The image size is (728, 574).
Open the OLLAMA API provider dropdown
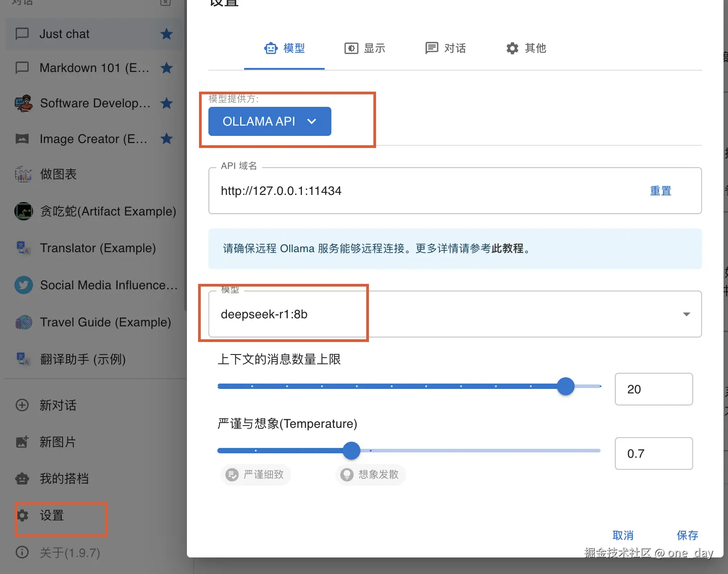[270, 121]
